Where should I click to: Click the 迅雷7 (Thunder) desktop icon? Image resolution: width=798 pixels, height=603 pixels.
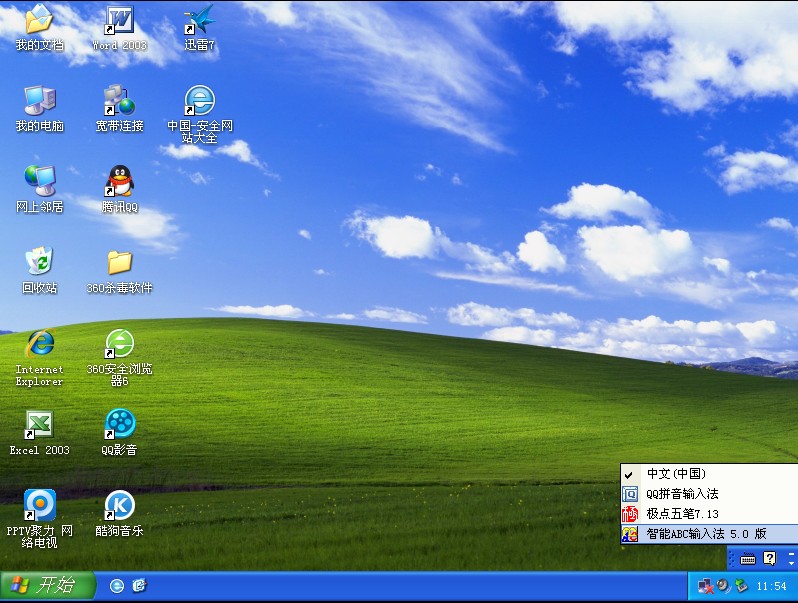[199, 22]
